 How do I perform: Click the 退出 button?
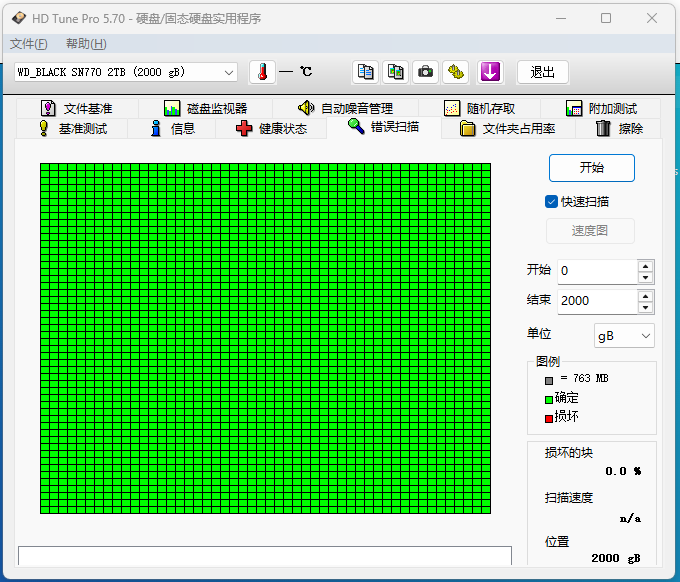click(542, 72)
